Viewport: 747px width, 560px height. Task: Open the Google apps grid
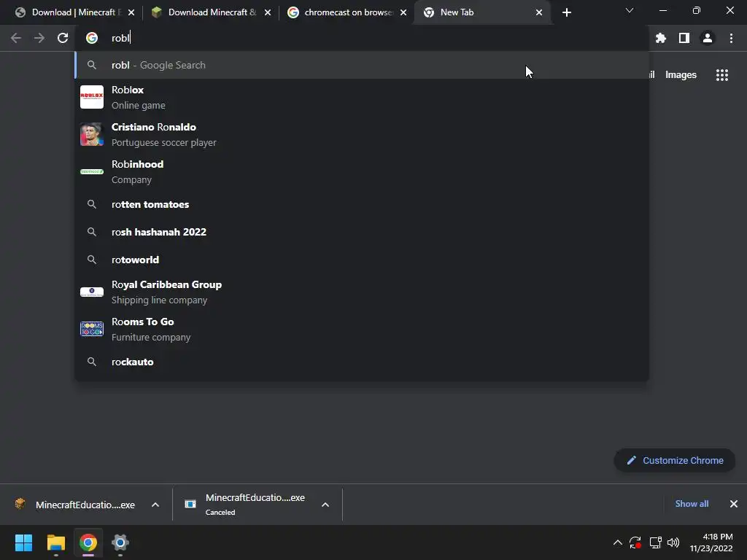point(722,75)
